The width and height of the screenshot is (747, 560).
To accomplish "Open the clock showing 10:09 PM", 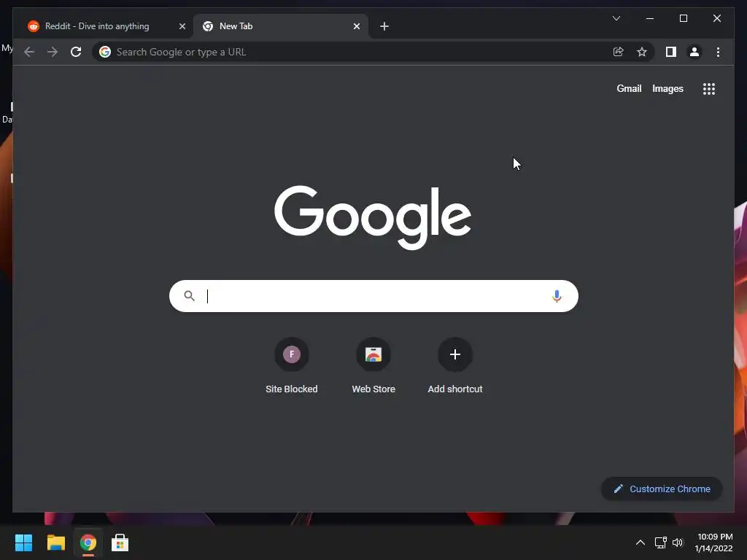I will (x=713, y=542).
